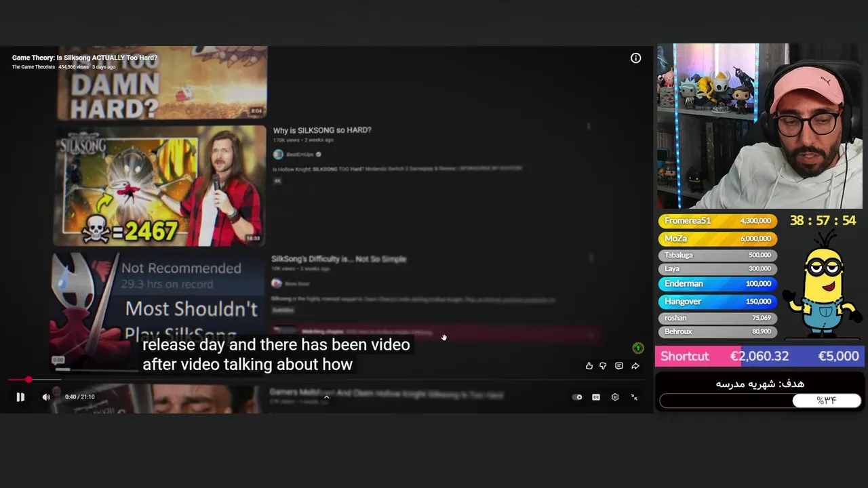This screenshot has width=868, height=488.
Task: Select the Hangover 150,000 bar
Action: click(x=717, y=302)
